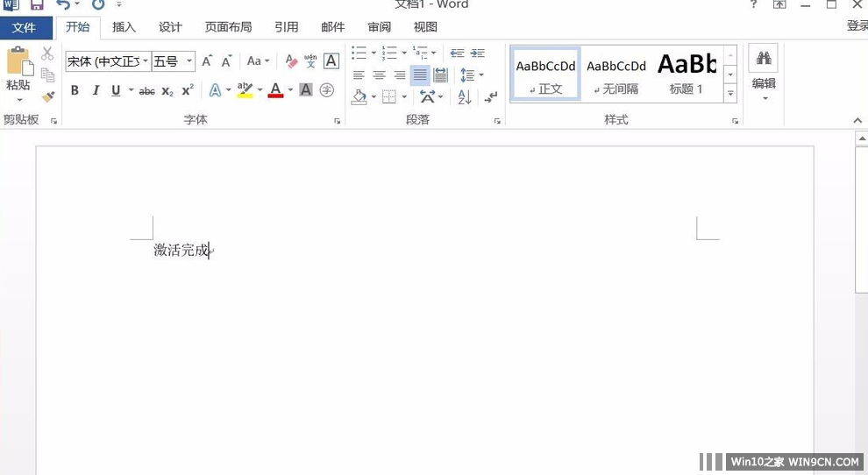The image size is (868, 475).
Task: Select the Format Painter brush
Action: tap(48, 97)
